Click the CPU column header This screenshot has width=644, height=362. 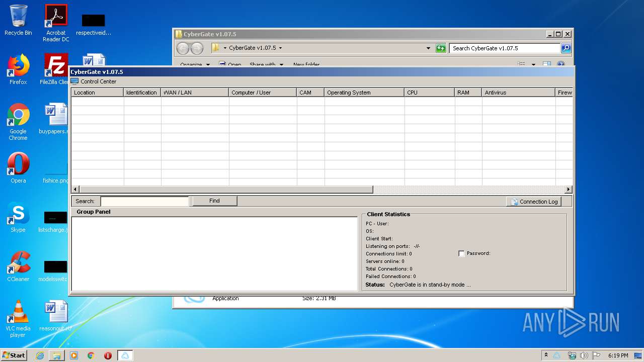pos(429,93)
